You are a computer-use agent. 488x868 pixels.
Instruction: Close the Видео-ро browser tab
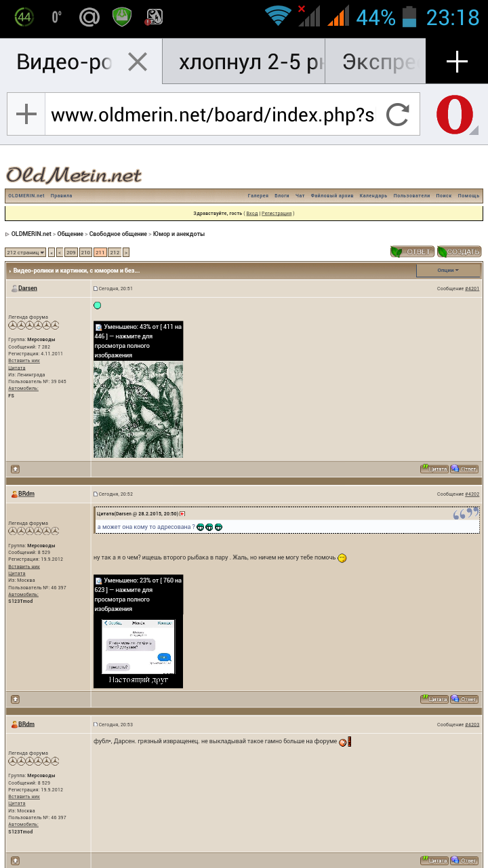(x=138, y=62)
